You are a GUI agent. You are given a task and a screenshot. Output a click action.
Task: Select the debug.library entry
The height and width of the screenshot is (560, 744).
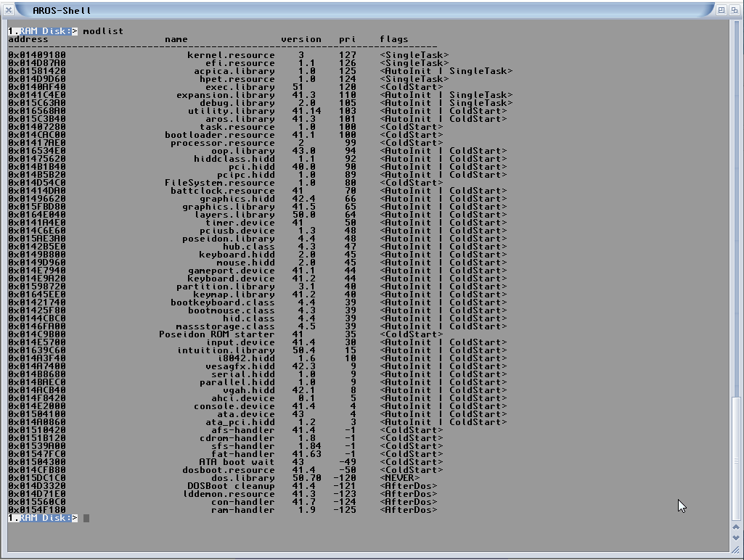tap(237, 103)
